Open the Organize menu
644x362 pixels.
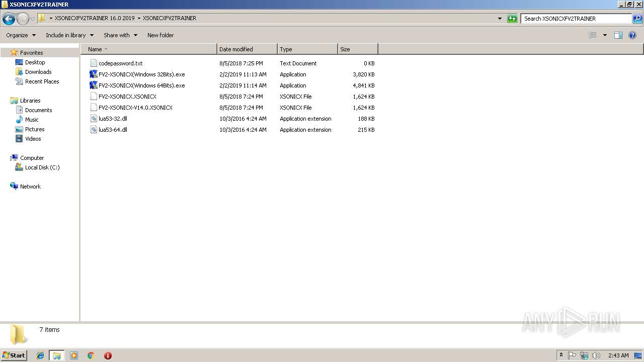point(21,35)
